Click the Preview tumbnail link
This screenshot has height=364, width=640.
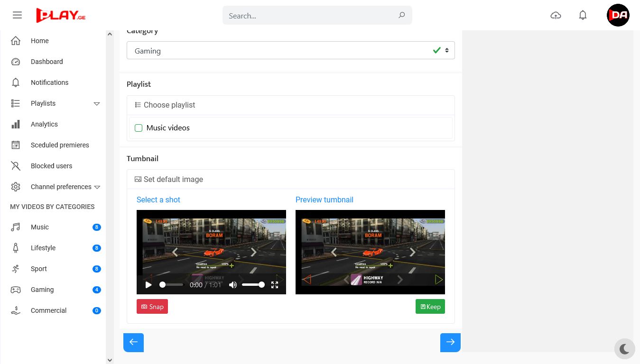click(x=325, y=200)
